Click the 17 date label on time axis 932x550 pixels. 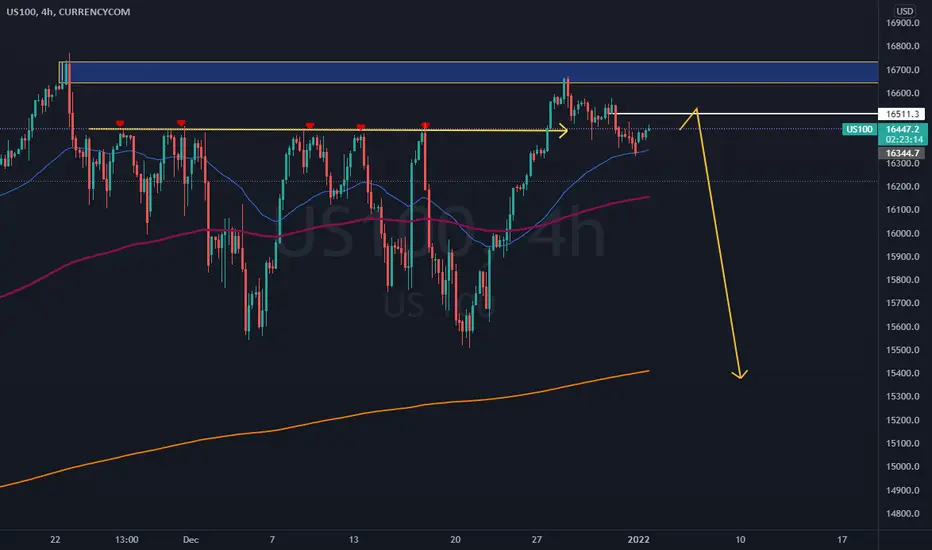tap(842, 540)
